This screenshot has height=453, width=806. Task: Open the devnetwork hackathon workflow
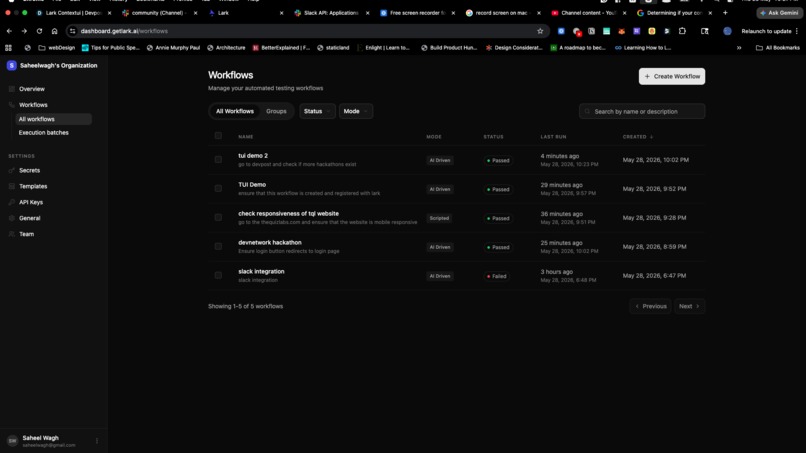click(x=270, y=242)
